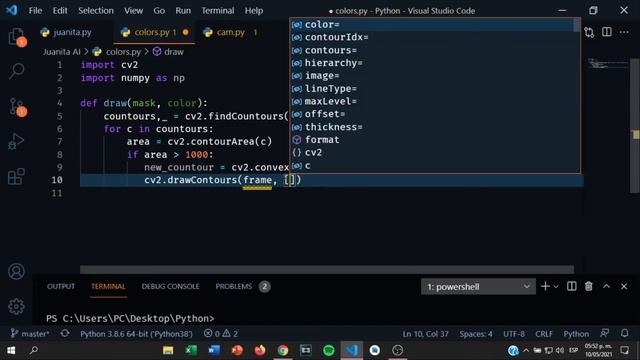
Task: Open the Accounts menu icon
Action: coord(16,271)
